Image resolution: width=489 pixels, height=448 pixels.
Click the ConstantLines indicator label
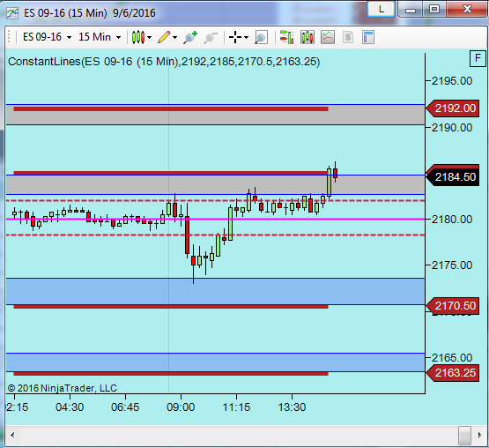pyautogui.click(x=164, y=62)
